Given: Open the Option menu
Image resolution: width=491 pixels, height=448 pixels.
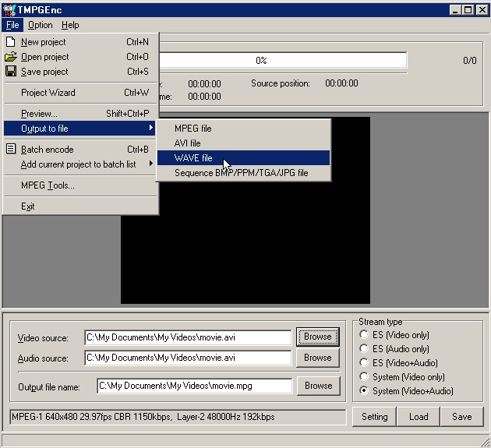Looking at the screenshot, I should tap(41, 25).
